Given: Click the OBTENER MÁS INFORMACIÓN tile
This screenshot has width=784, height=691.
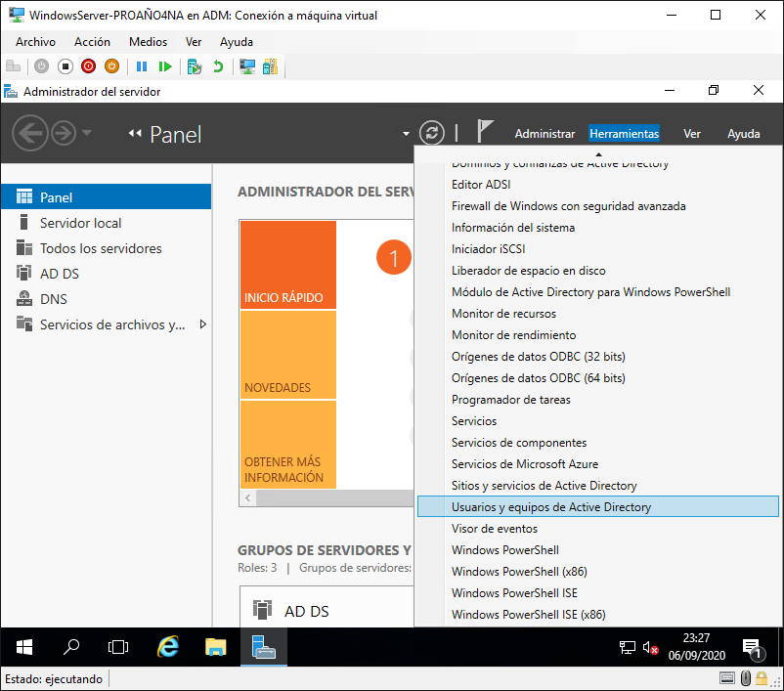Looking at the screenshot, I should click(288, 445).
